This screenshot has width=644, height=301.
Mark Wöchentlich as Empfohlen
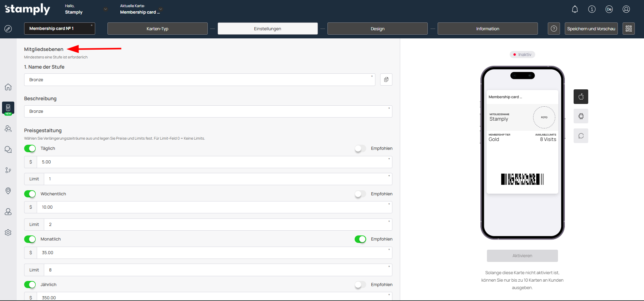tap(360, 194)
